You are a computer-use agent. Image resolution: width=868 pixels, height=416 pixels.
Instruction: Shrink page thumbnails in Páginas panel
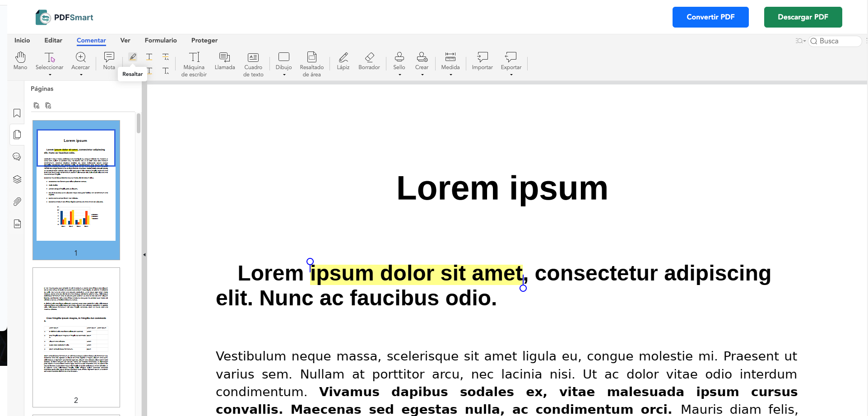click(x=48, y=106)
